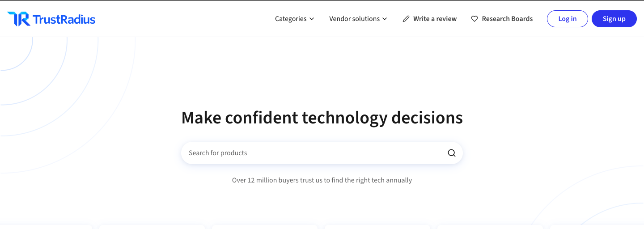
Task: Open the Categories menu
Action: (291, 19)
